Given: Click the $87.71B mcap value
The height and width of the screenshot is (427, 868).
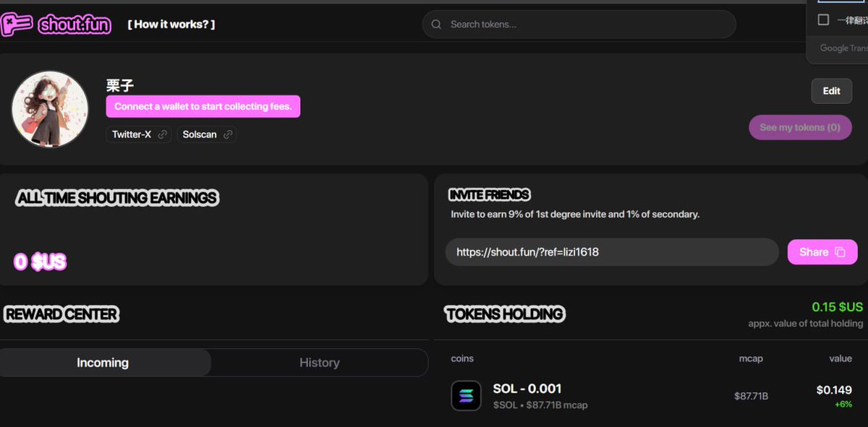Looking at the screenshot, I should click(x=751, y=396).
